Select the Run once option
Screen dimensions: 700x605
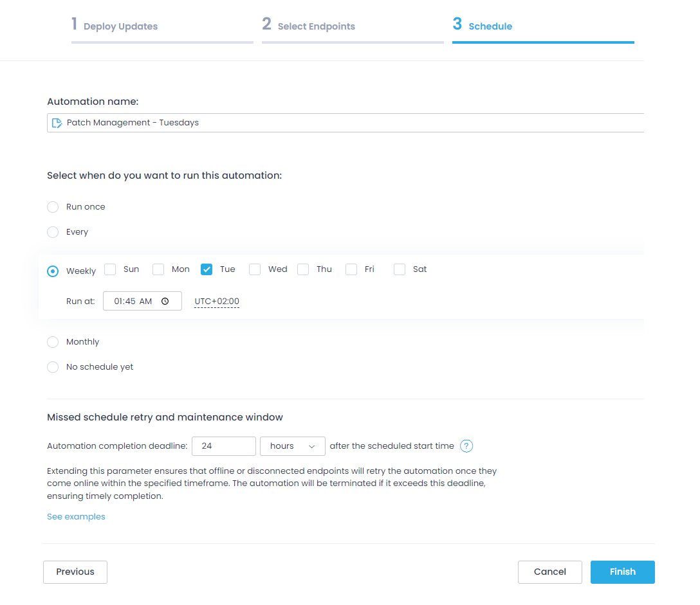(53, 207)
